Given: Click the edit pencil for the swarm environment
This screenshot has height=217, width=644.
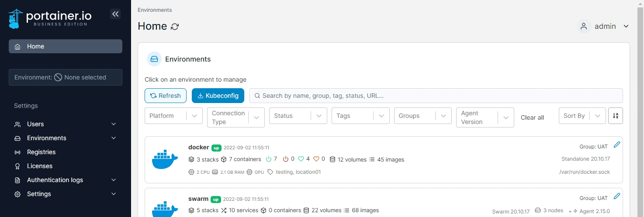Looking at the screenshot, I should click(x=617, y=196).
